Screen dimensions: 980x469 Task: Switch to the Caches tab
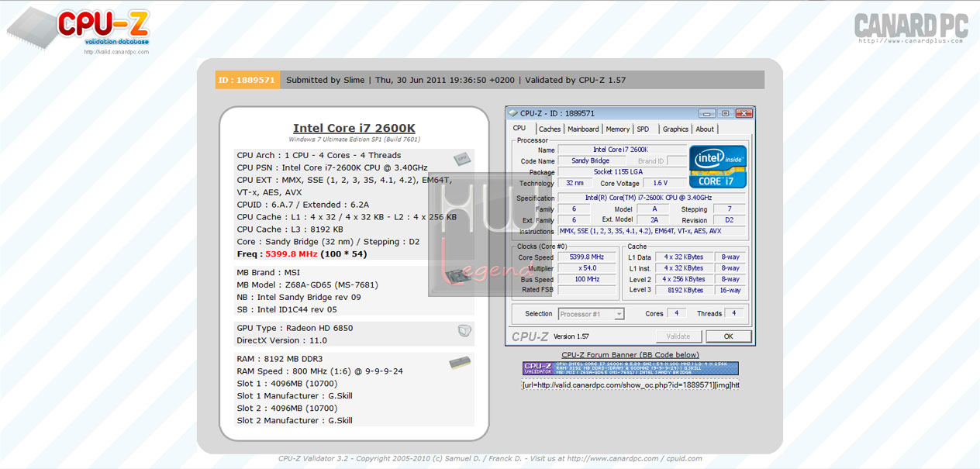click(x=550, y=129)
